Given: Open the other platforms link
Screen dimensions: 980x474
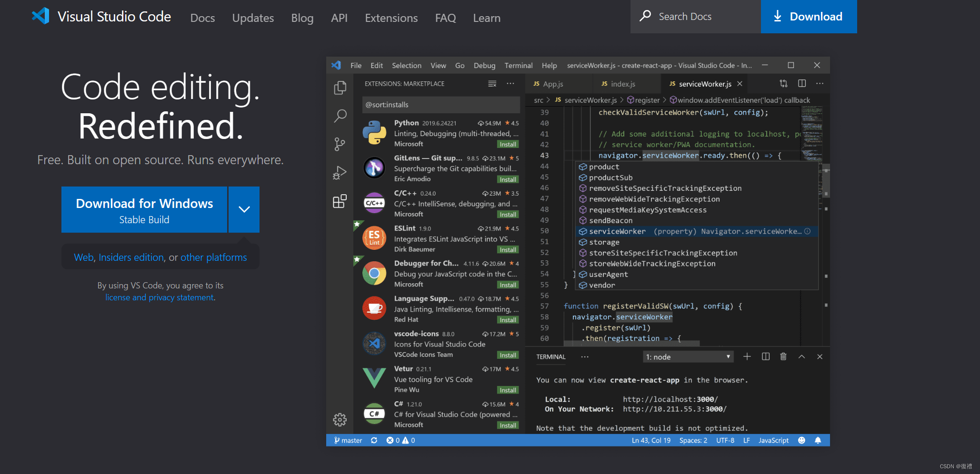Looking at the screenshot, I should [x=213, y=257].
